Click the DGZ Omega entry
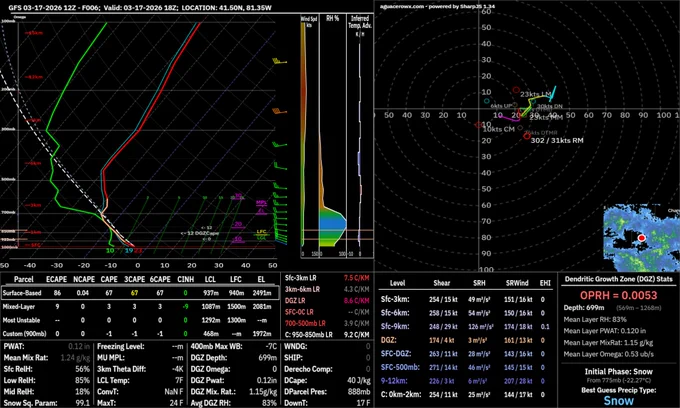Viewport: 680px width, 408px height. coord(234,369)
